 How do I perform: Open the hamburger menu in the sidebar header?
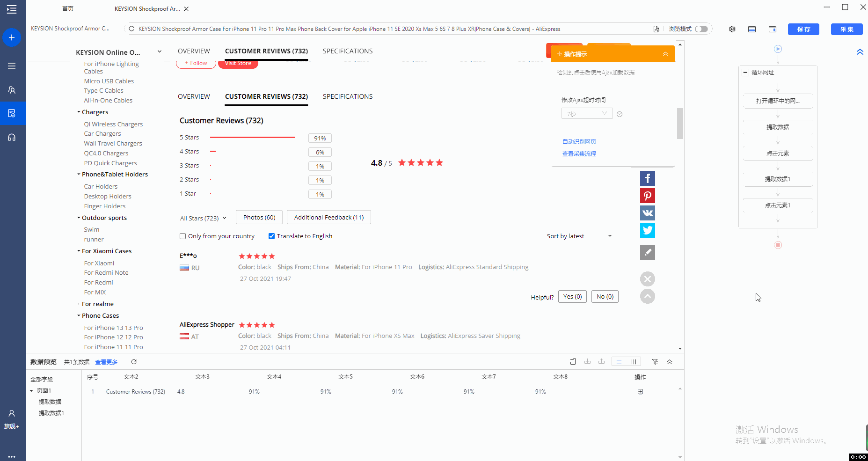click(12, 9)
